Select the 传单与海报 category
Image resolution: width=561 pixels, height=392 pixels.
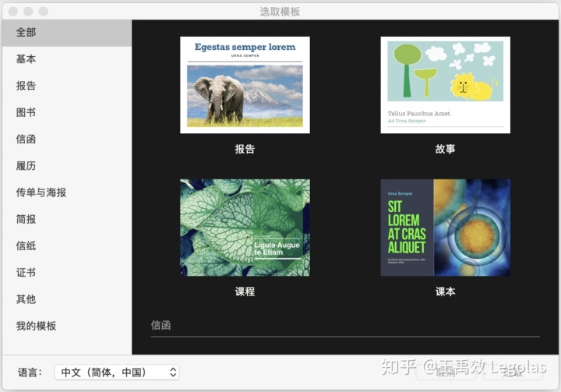[67, 192]
